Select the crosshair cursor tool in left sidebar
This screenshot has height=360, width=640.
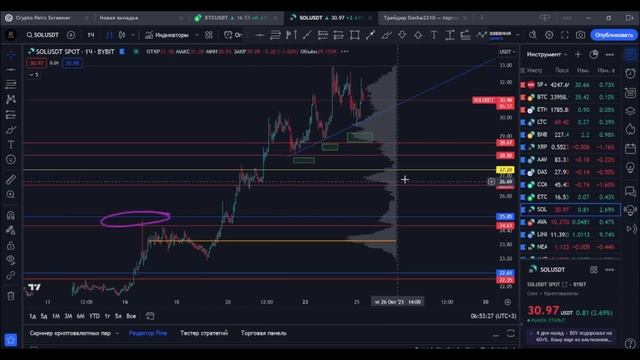click(11, 55)
